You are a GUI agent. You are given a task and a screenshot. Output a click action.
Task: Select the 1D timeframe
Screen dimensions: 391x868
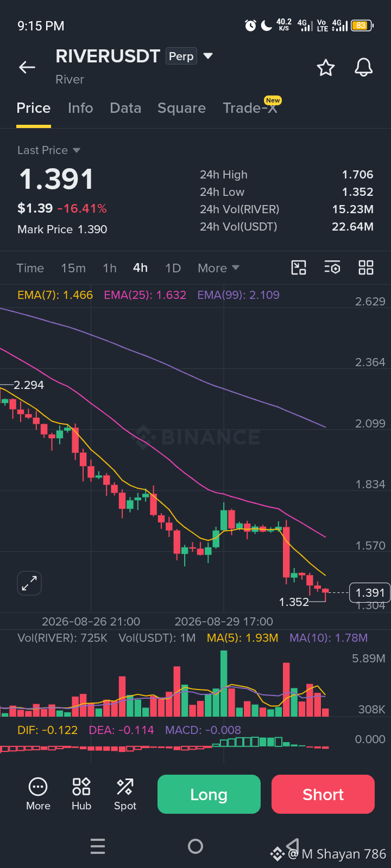(x=173, y=268)
